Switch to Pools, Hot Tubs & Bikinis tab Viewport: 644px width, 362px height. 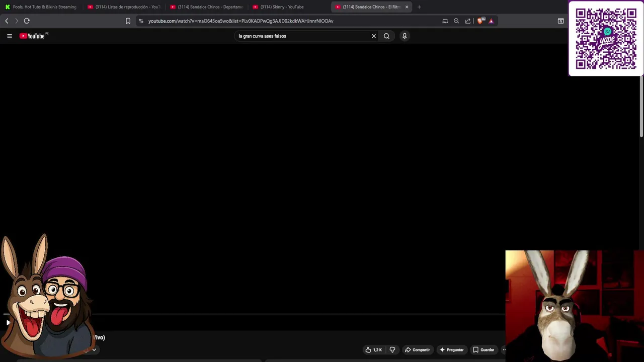coord(41,7)
